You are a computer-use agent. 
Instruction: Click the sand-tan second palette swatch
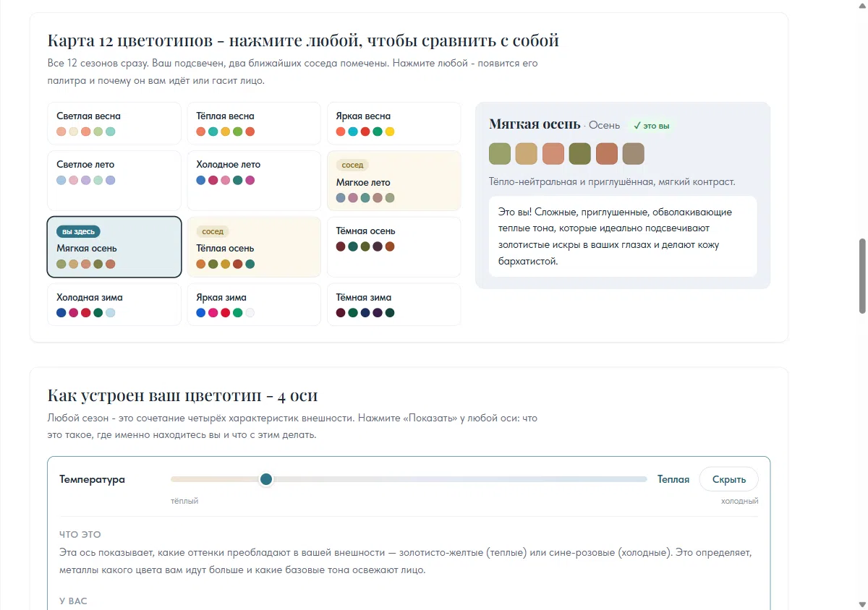click(x=527, y=154)
